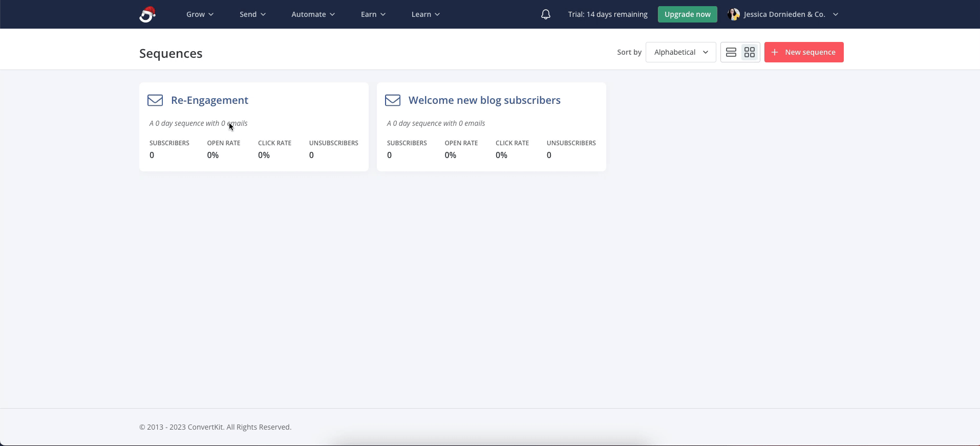This screenshot has height=446, width=980.
Task: Click the Welcome new blog subscribers envelope icon
Action: click(393, 100)
